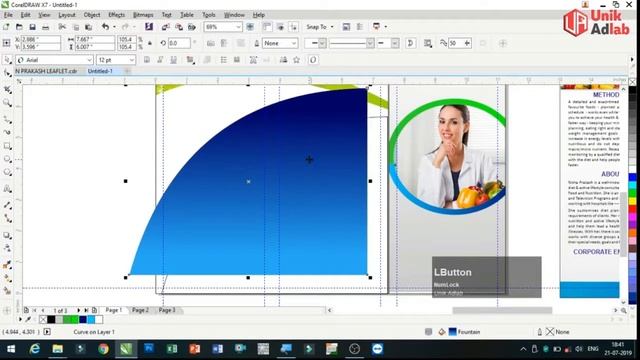Screen dimensions: 640x360
Task: Open the Effects menu
Action: pyautogui.click(x=116, y=15)
